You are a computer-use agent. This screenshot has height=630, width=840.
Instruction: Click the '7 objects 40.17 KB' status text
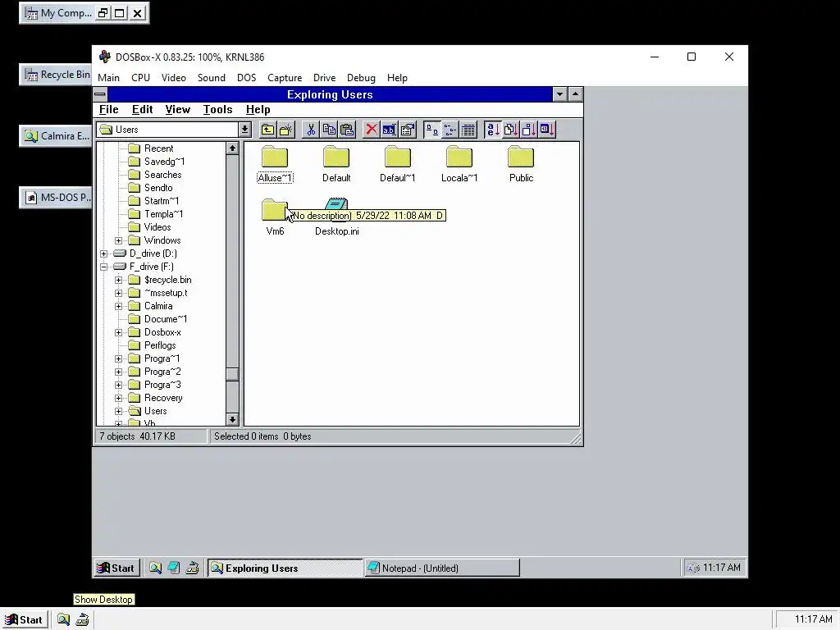tap(138, 436)
